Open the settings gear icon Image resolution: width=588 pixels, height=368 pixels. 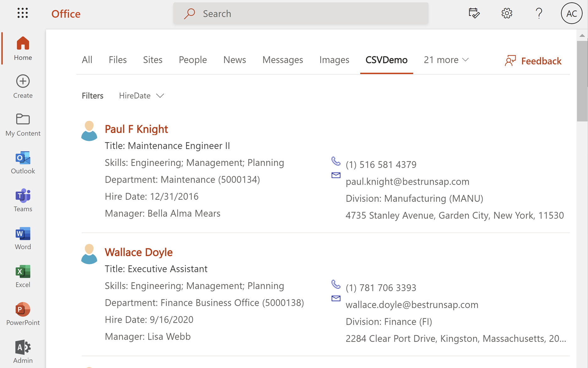[507, 13]
